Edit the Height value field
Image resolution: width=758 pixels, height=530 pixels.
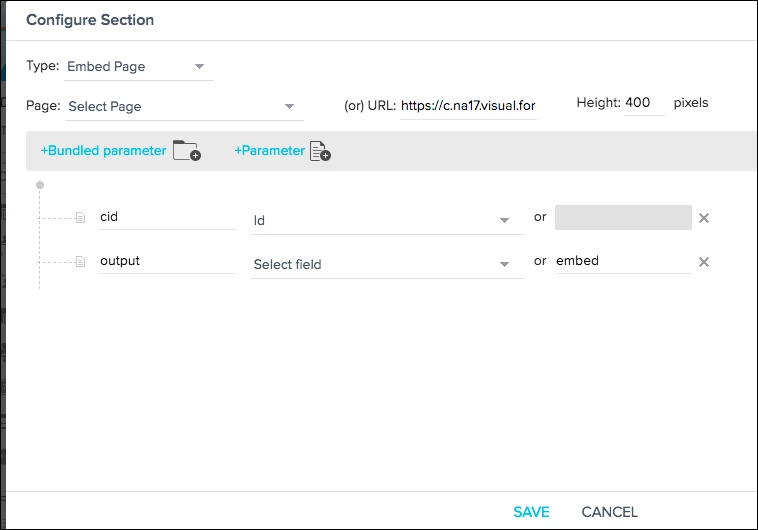click(x=644, y=103)
